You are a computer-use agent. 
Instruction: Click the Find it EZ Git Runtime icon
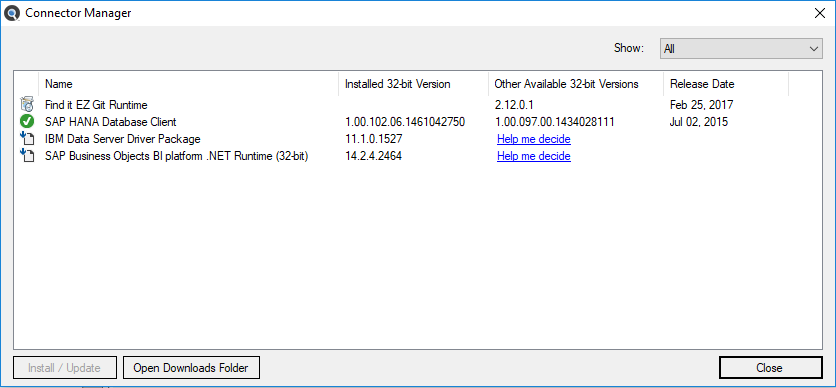27,104
